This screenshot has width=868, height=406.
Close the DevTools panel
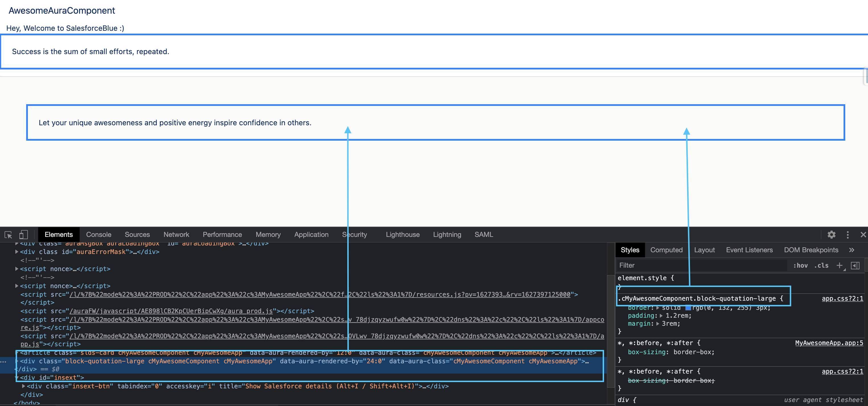[x=863, y=235]
